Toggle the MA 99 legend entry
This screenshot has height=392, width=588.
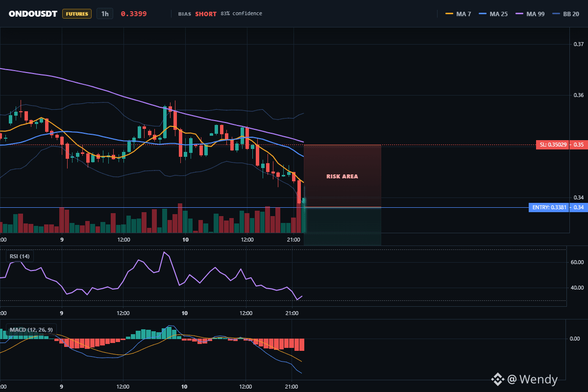(530, 14)
